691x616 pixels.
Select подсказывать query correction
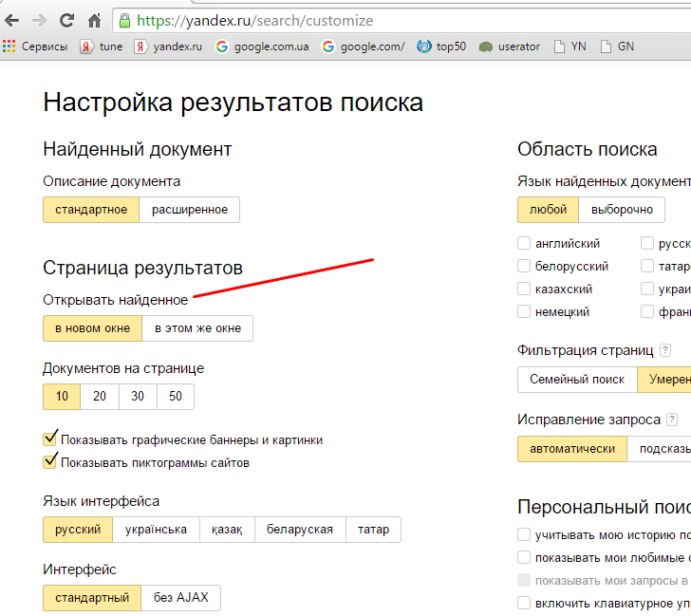(660, 449)
